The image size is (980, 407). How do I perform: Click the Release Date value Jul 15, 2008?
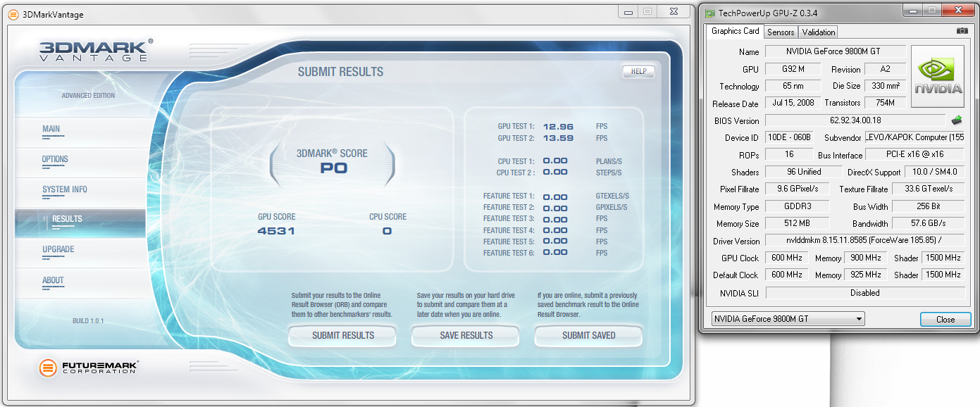(793, 103)
